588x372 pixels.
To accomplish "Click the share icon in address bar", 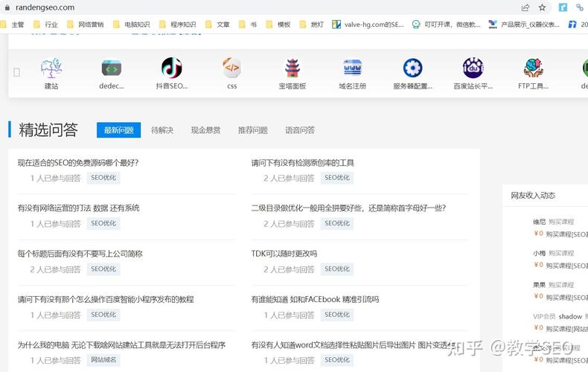I will coord(525,7).
